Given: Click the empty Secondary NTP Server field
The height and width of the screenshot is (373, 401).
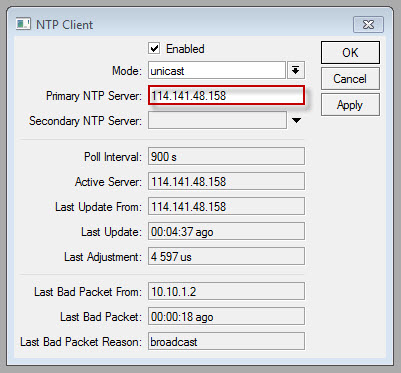Looking at the screenshot, I should point(217,120).
